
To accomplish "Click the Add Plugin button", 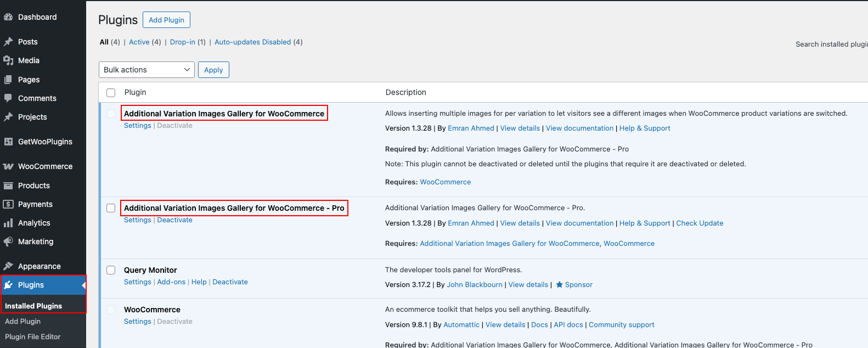I will coord(166,20).
